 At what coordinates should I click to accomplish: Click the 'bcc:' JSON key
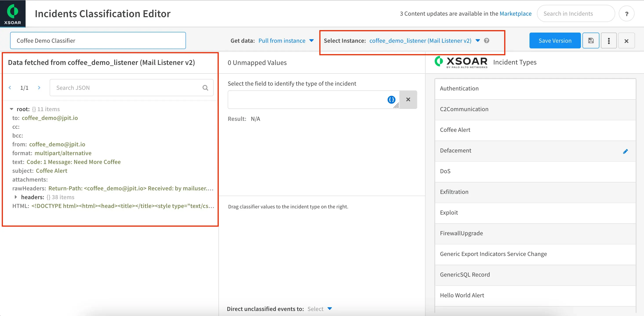(x=18, y=136)
